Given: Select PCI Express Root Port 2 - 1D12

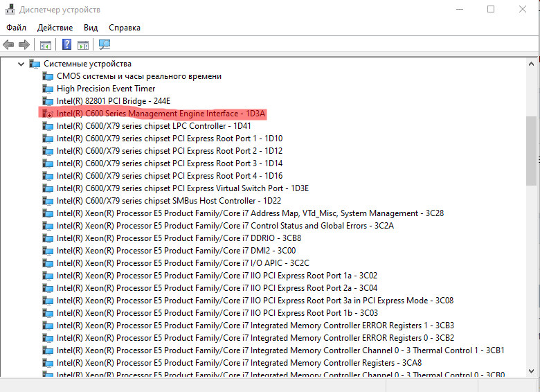Looking at the screenshot, I should coord(170,151).
